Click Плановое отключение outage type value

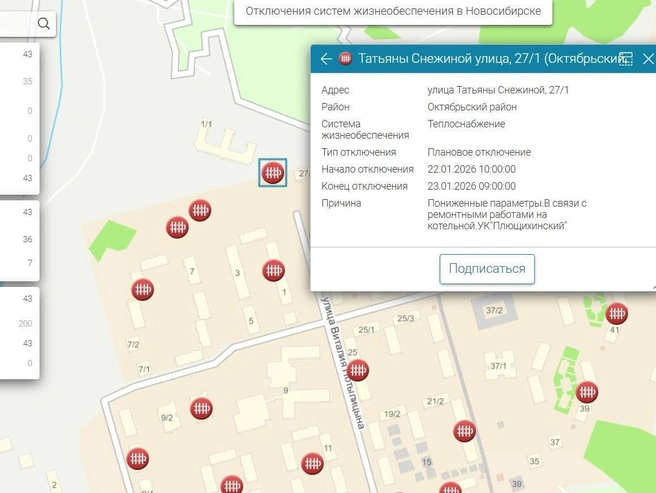pos(479,152)
